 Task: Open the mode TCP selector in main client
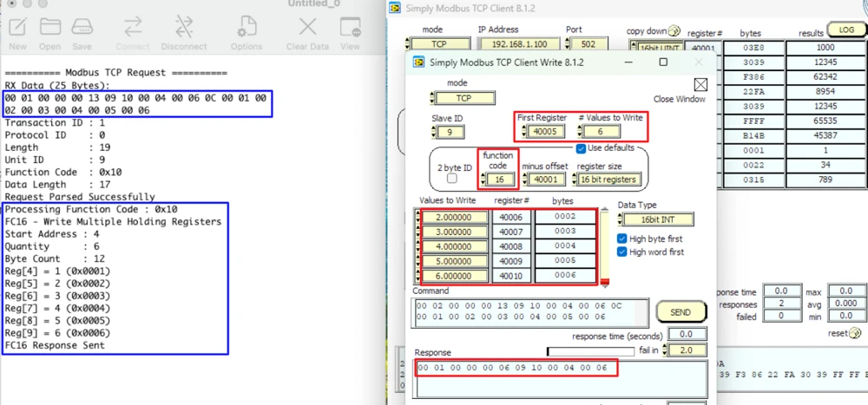coord(441,44)
